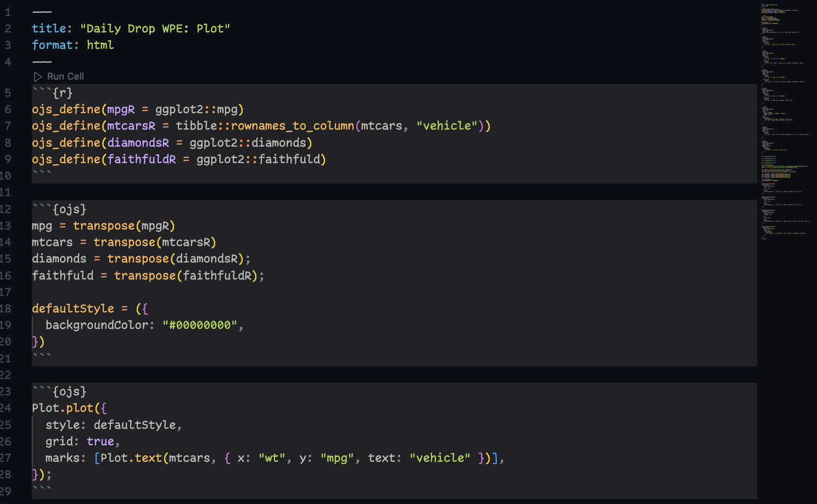Click the "#00000000" background color value

tap(200, 325)
